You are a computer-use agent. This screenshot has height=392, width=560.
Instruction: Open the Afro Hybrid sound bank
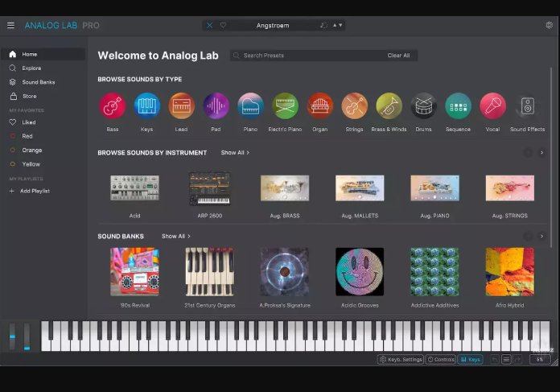(509, 272)
